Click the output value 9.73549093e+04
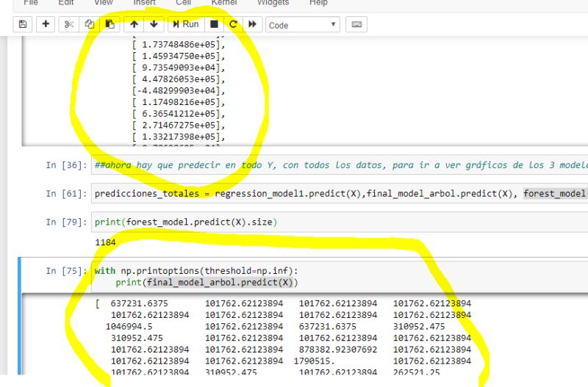 point(179,68)
